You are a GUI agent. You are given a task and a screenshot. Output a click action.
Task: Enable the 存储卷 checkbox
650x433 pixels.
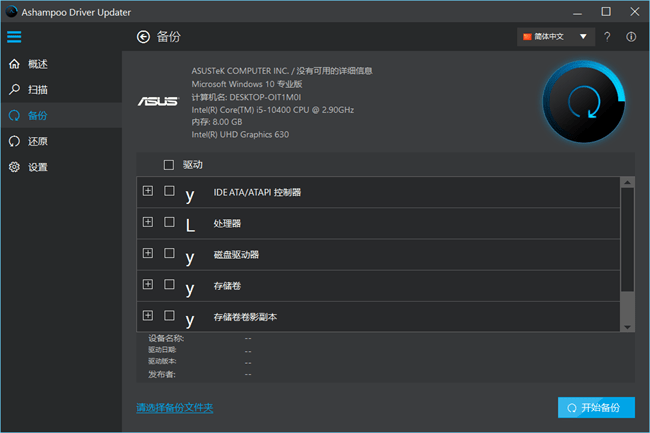pyautogui.click(x=169, y=285)
